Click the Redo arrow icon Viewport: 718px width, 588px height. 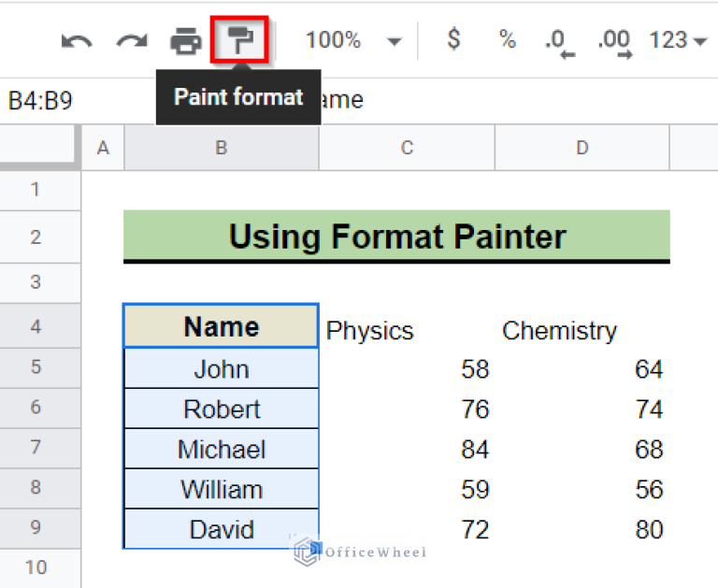131,41
